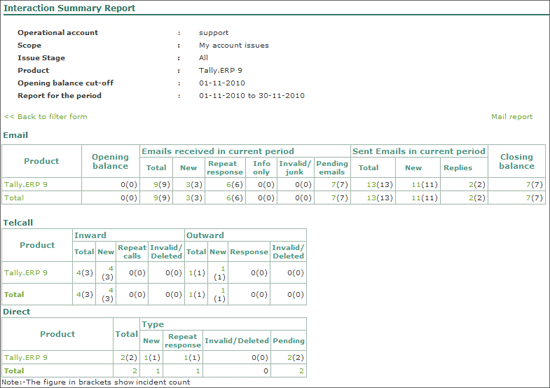550x388 pixels.
Task: Open the Mail report link
Action: [x=511, y=116]
